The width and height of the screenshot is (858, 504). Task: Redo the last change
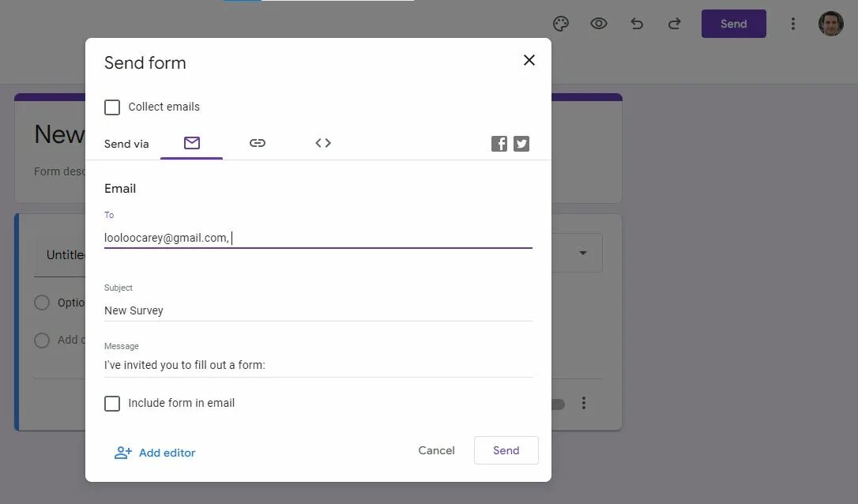(674, 24)
